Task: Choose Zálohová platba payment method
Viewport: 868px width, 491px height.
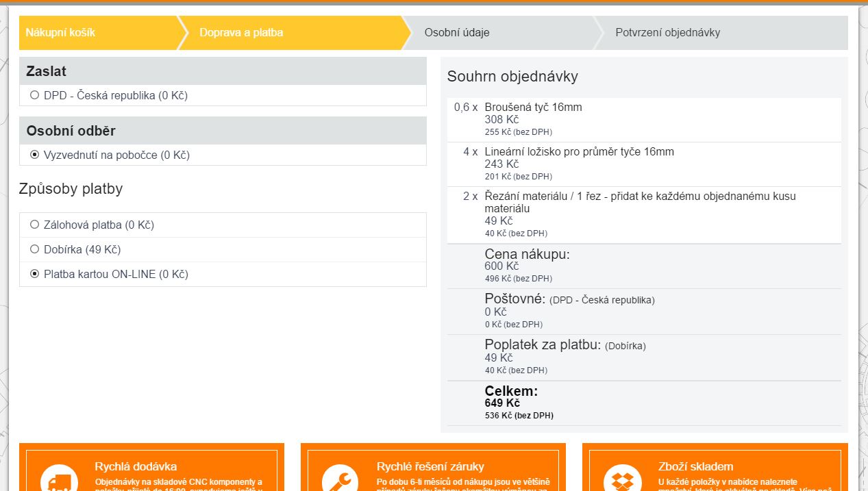Action: (35, 225)
